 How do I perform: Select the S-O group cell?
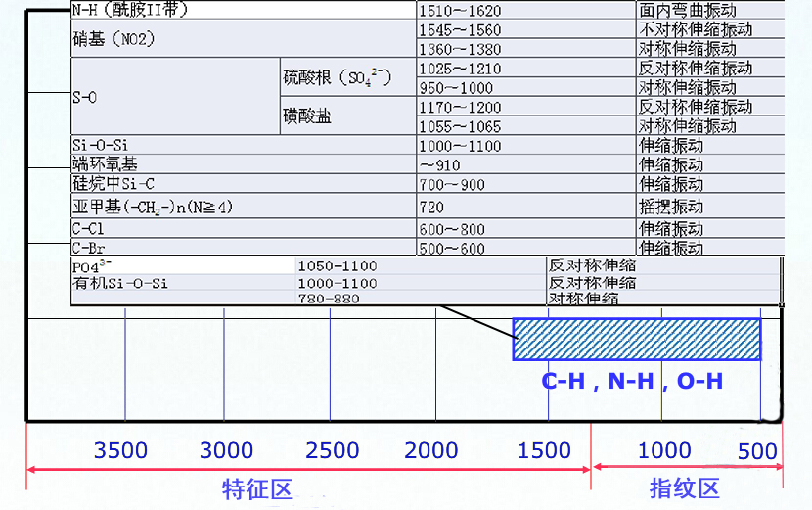(x=175, y=97)
